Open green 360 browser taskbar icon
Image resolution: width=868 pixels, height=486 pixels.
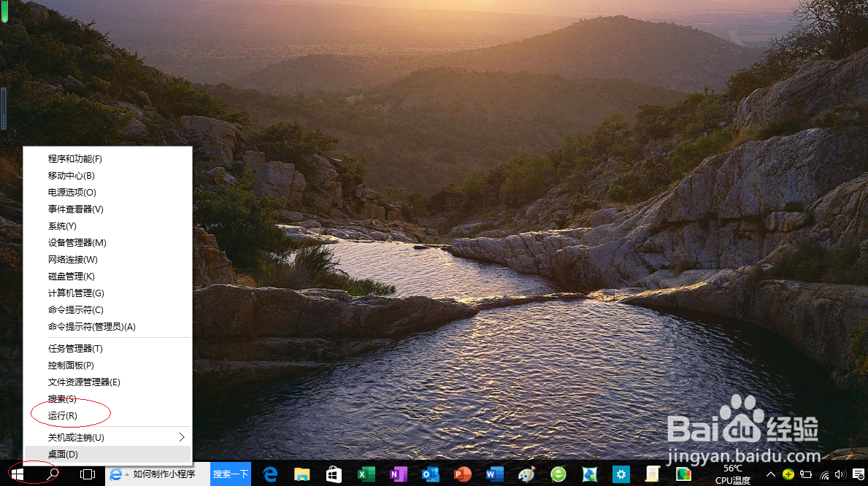(x=558, y=474)
